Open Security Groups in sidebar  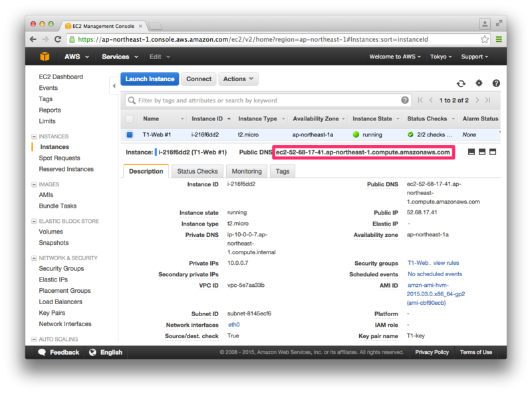tap(61, 268)
